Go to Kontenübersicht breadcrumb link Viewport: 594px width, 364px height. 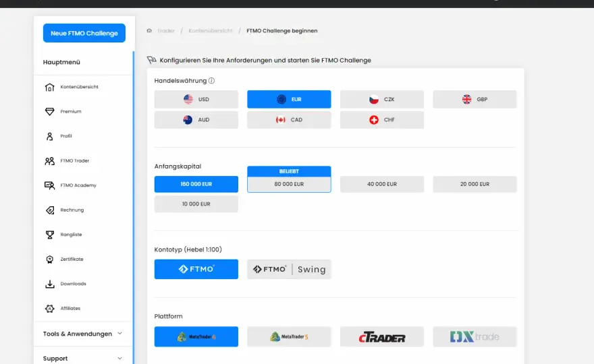point(210,30)
